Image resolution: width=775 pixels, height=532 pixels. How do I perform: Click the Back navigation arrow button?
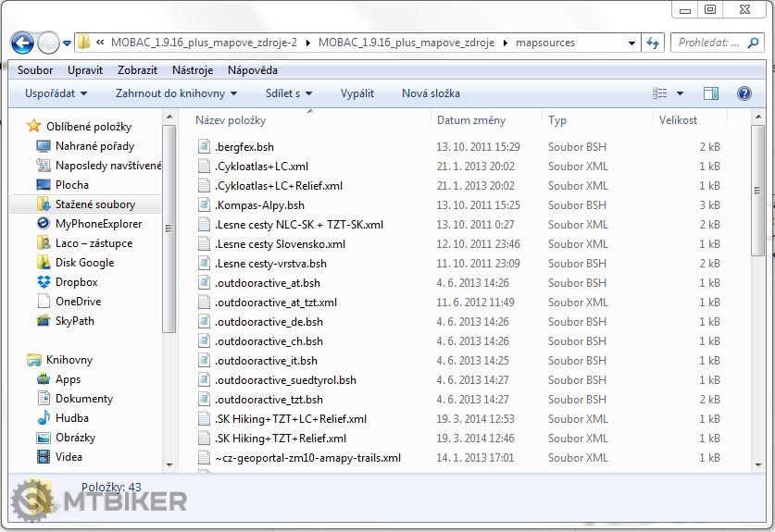(22, 43)
